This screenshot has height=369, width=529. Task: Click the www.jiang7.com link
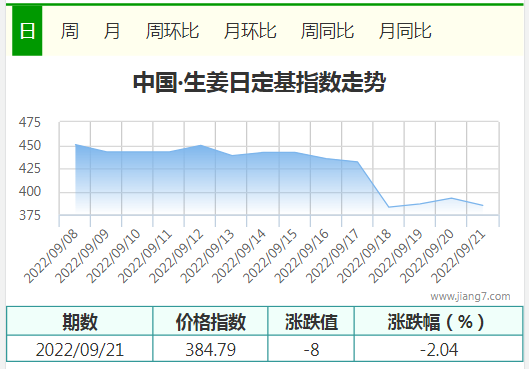point(470,296)
